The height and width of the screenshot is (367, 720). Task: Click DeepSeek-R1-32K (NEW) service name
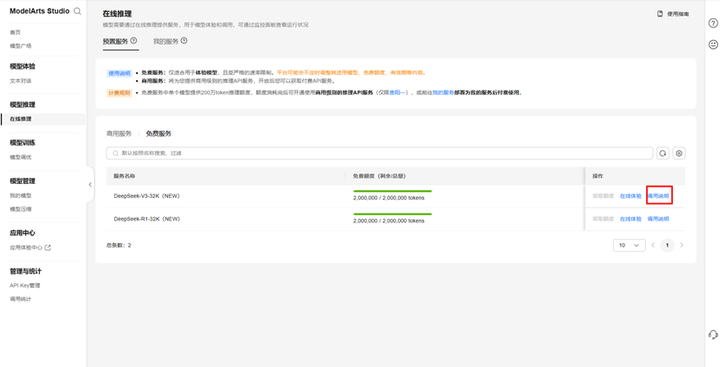tap(146, 219)
